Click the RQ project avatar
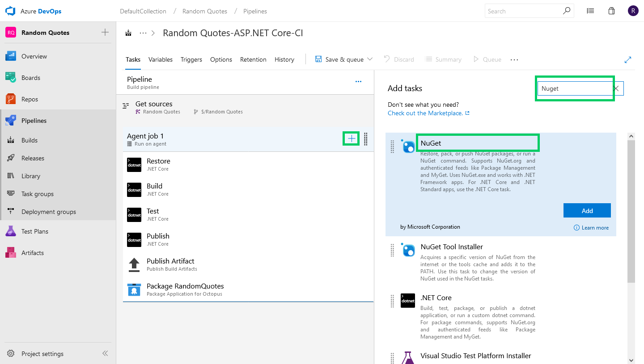The height and width of the screenshot is (364, 644). click(x=11, y=33)
